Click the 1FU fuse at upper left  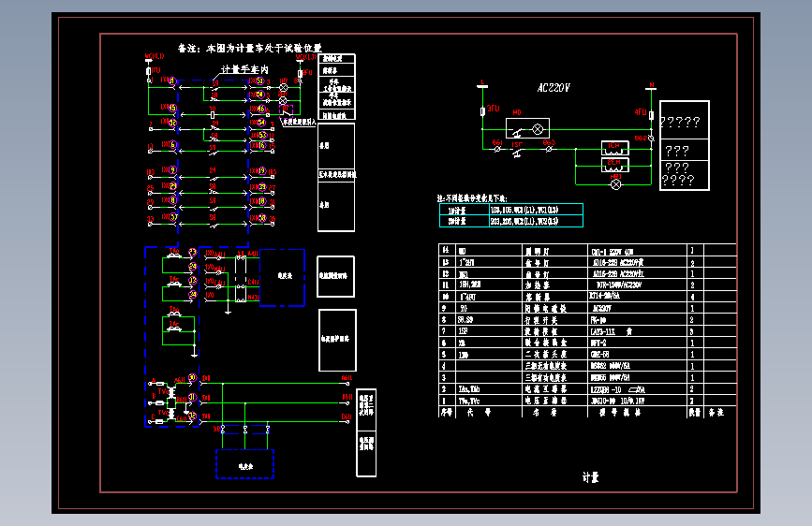(x=149, y=71)
